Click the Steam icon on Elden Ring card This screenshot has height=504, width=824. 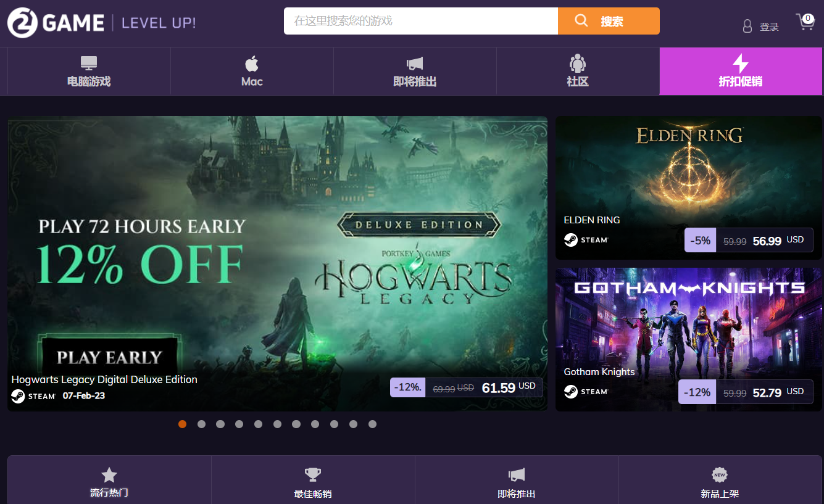tap(571, 239)
